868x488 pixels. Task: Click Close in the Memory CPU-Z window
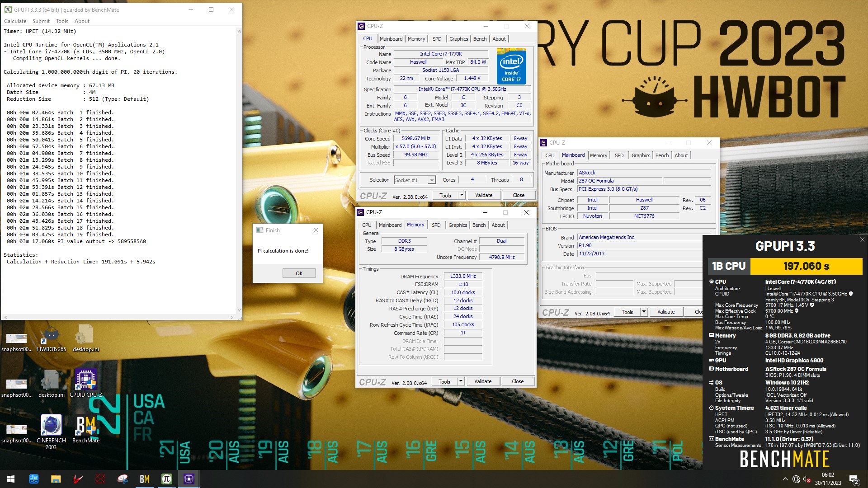[x=518, y=381]
